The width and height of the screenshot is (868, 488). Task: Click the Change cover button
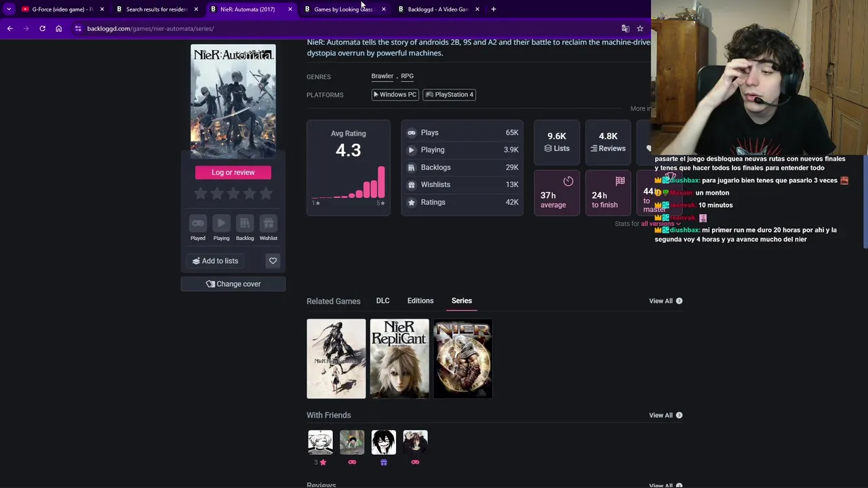pyautogui.click(x=233, y=284)
